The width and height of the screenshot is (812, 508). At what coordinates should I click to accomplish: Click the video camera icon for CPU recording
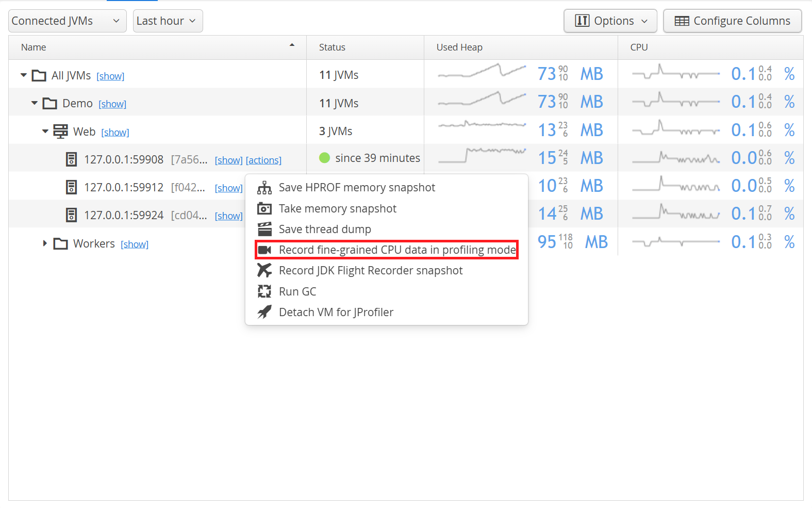tap(264, 250)
